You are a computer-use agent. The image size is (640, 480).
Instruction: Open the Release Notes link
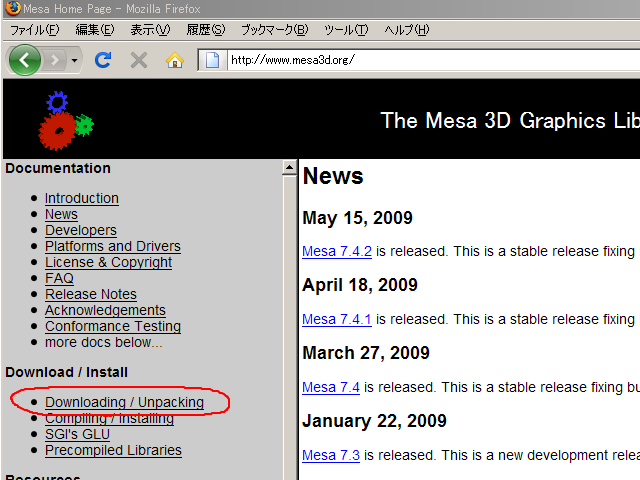tap(91, 294)
